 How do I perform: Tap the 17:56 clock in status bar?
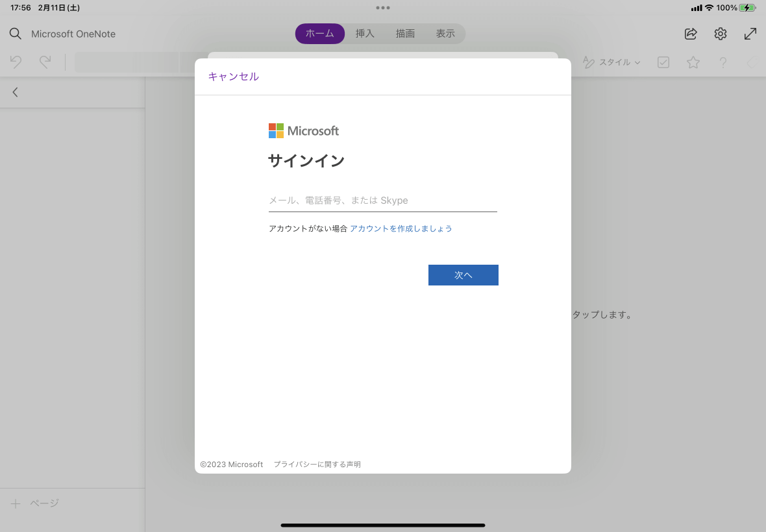click(21, 8)
